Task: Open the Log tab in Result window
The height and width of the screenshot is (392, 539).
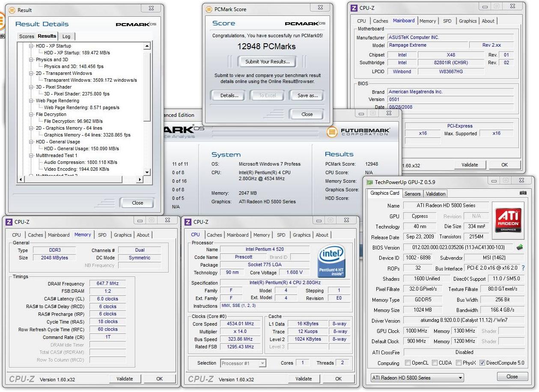Action: pyautogui.click(x=66, y=36)
